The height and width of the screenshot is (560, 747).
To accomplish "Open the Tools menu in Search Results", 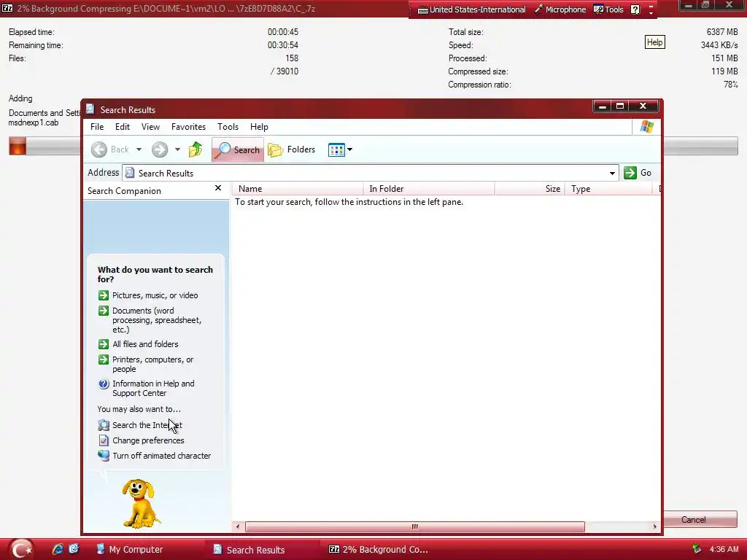I will (228, 127).
